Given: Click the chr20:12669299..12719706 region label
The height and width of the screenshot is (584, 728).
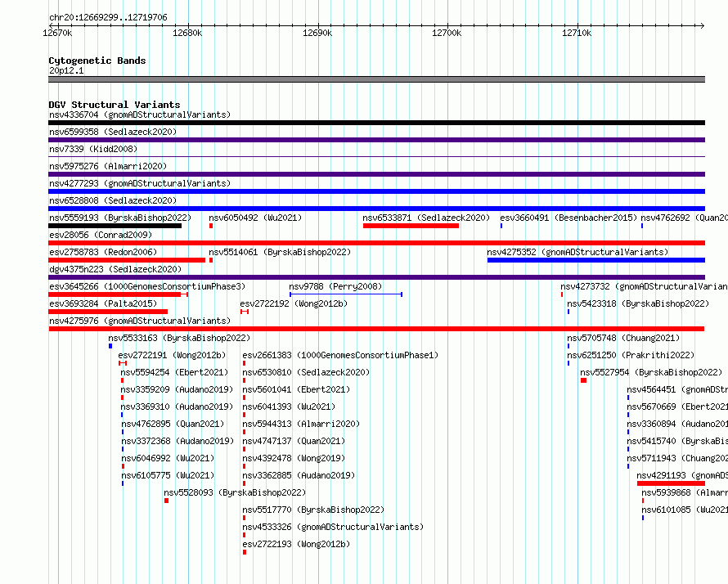Looking at the screenshot, I should [x=108, y=17].
